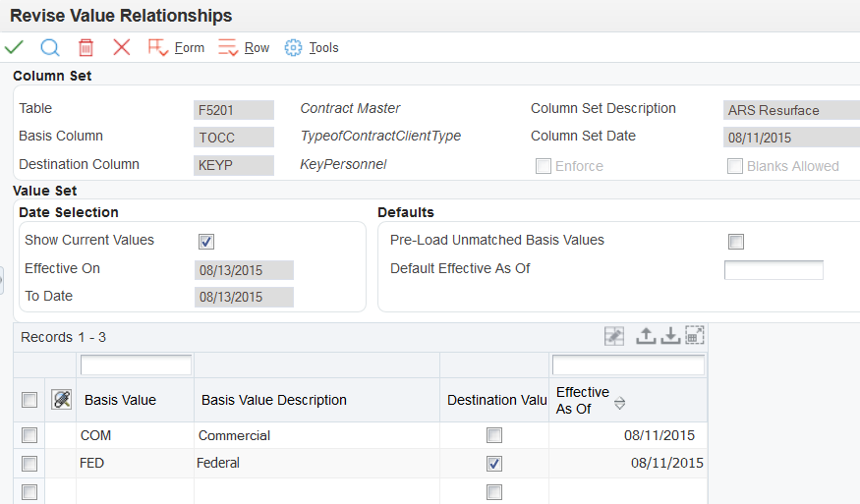Click the Basis Value filter field
Screen dimensions: 860x504
[x=136, y=365]
